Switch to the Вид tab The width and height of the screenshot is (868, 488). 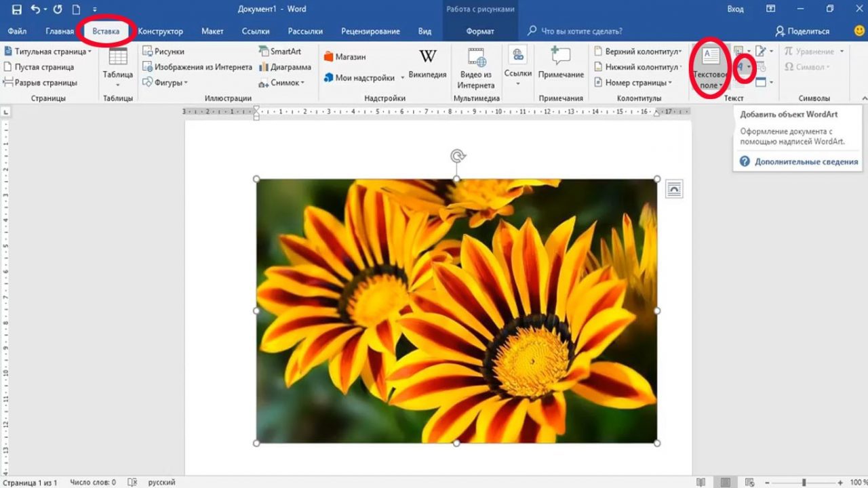point(425,31)
